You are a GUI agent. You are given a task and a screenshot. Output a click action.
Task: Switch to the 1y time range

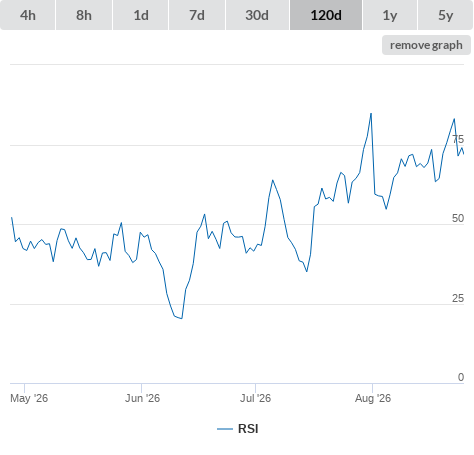pos(390,15)
